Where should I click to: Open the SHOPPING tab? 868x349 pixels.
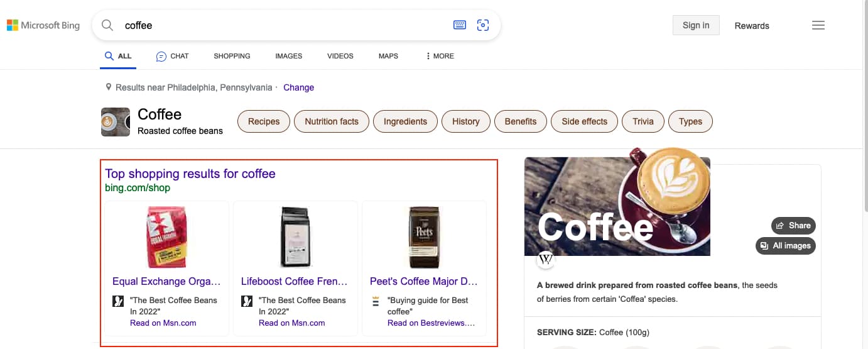pyautogui.click(x=232, y=56)
